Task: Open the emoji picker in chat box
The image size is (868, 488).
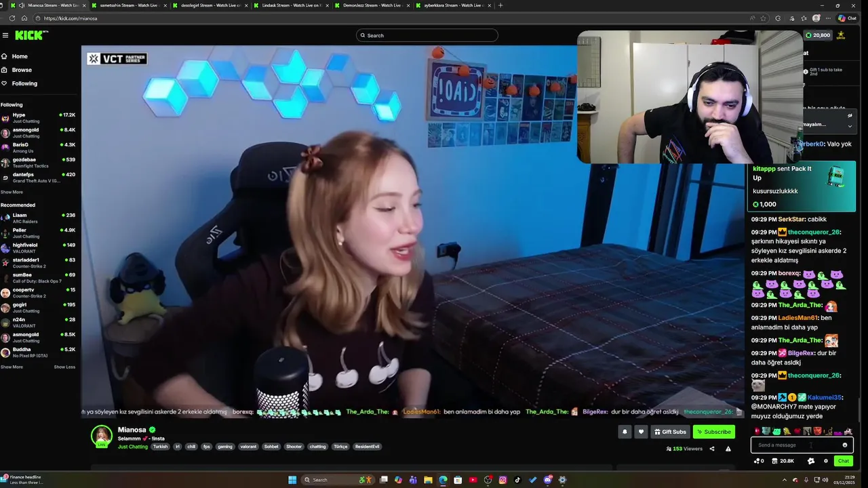Action: [845, 445]
